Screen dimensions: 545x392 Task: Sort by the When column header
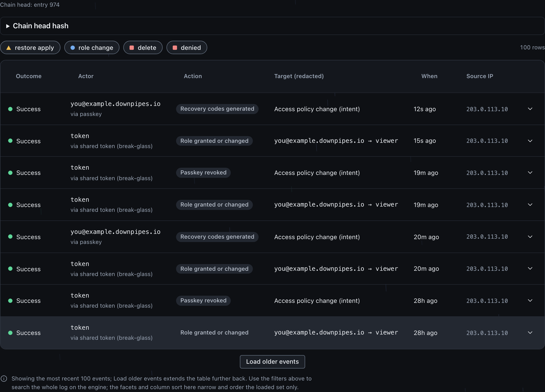[429, 76]
